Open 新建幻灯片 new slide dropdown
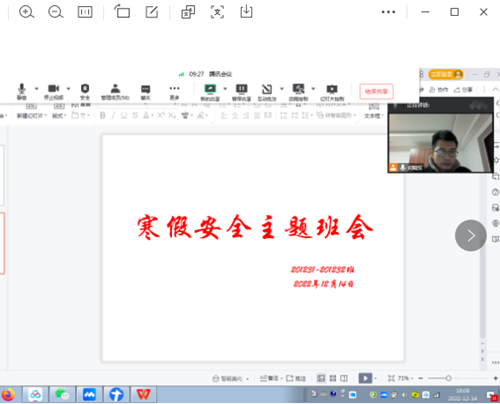 point(32,116)
